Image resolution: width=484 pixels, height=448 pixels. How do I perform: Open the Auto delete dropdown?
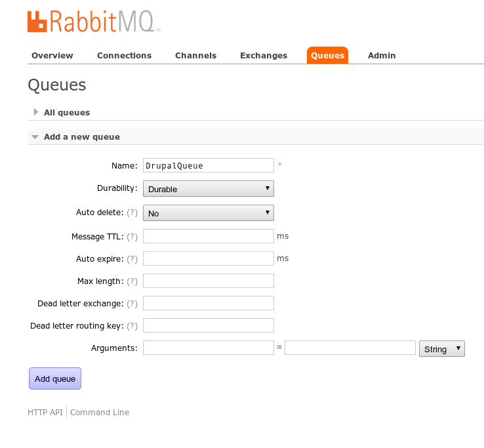[x=209, y=213]
